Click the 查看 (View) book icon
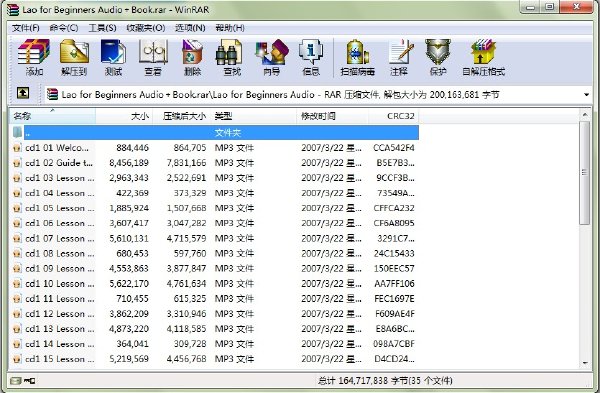Viewport: 600px width, 393px height. pyautogui.click(x=153, y=52)
